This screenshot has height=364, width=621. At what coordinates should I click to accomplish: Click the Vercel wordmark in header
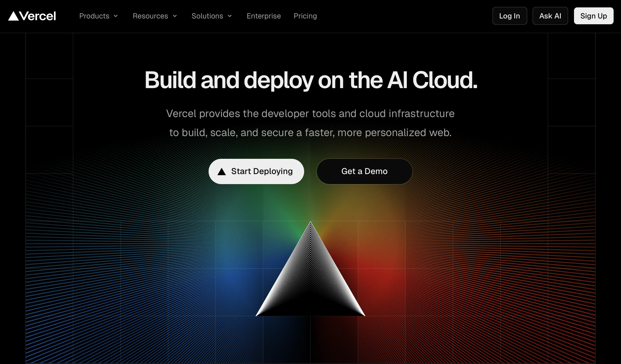click(38, 16)
